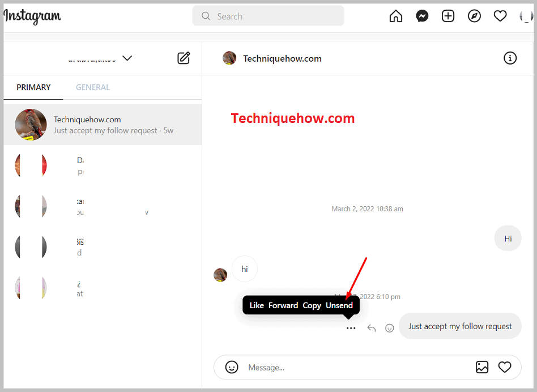The width and height of the screenshot is (537, 392).
Task: Click sender avatar beside 'hi' message
Action: 220,275
